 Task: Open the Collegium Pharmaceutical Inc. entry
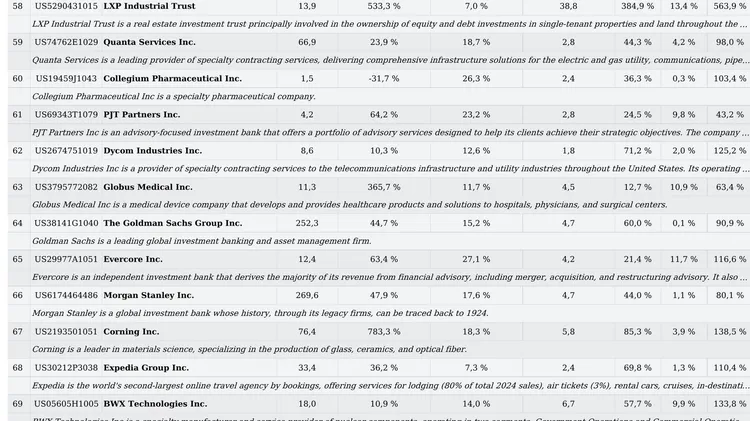[172, 78]
